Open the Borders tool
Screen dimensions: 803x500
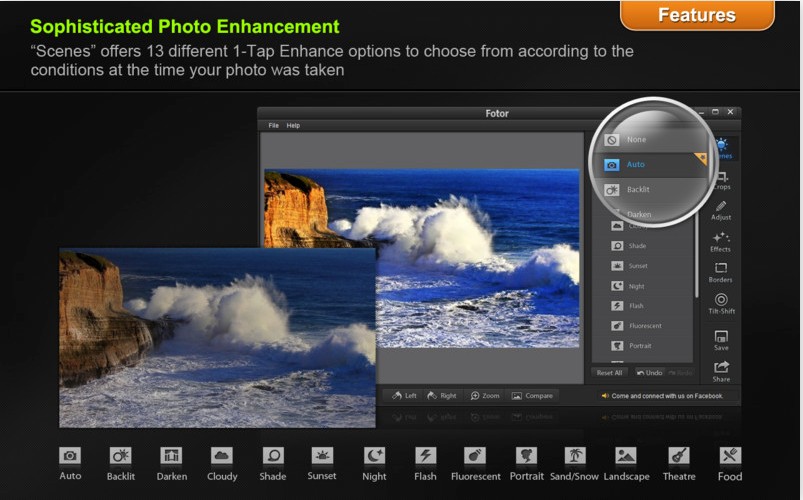(x=721, y=273)
